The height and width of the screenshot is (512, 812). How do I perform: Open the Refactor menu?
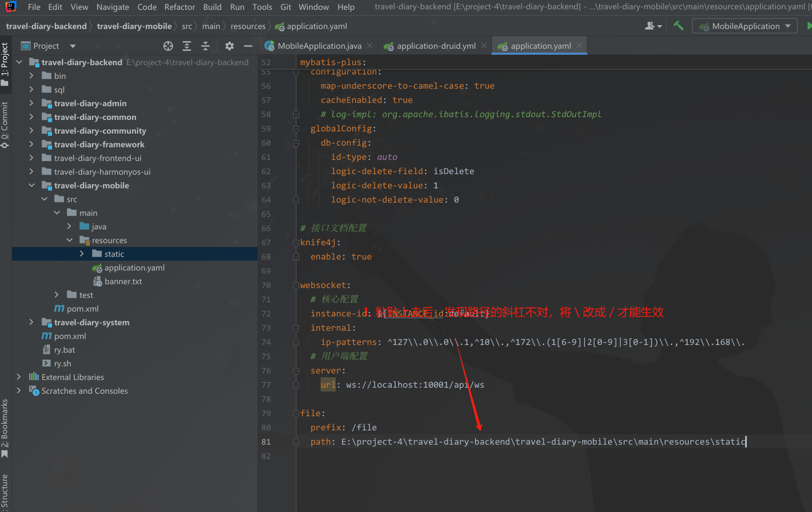(x=180, y=7)
